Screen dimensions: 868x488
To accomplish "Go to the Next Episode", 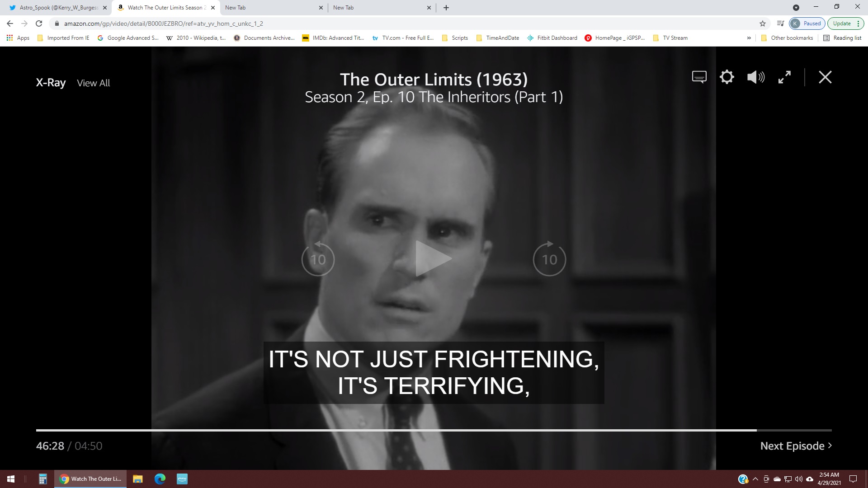I will (796, 446).
